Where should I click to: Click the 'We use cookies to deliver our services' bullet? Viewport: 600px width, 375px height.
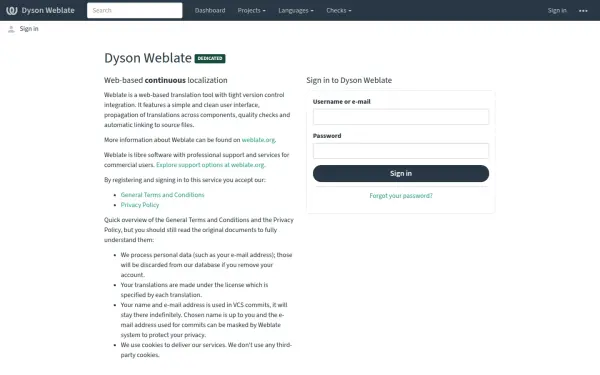tap(206, 350)
